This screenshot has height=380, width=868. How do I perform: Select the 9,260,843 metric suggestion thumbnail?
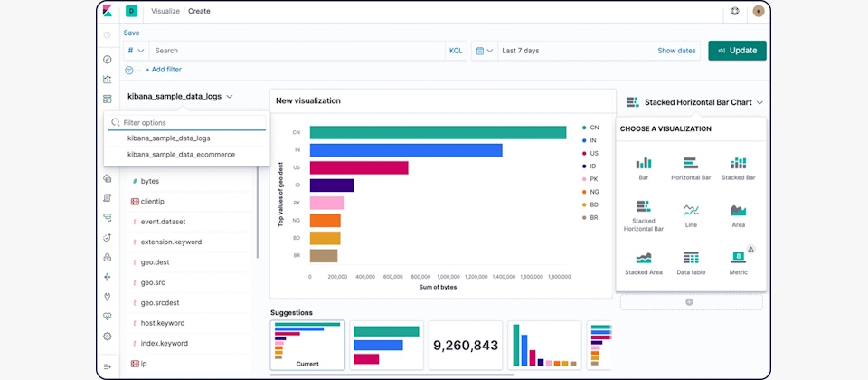[x=465, y=346]
